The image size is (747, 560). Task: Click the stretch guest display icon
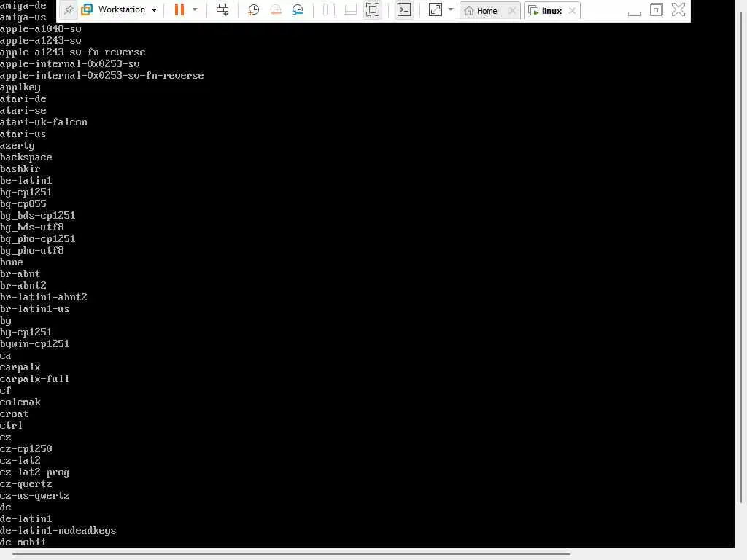point(436,9)
